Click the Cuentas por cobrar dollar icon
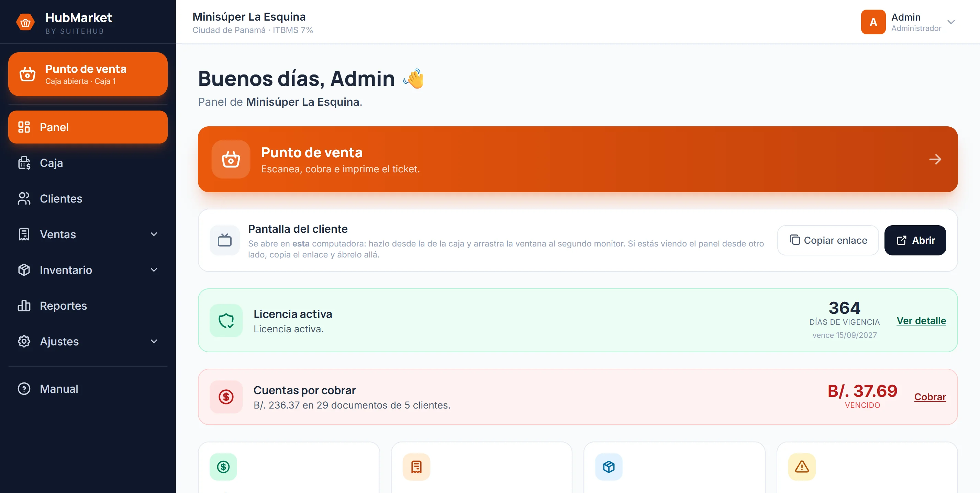980x493 pixels. click(226, 397)
